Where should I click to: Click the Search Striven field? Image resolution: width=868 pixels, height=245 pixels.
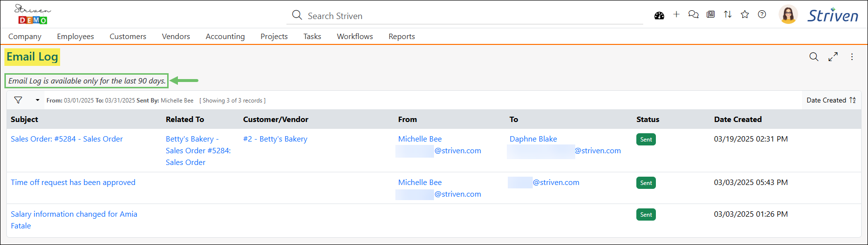coord(464,16)
